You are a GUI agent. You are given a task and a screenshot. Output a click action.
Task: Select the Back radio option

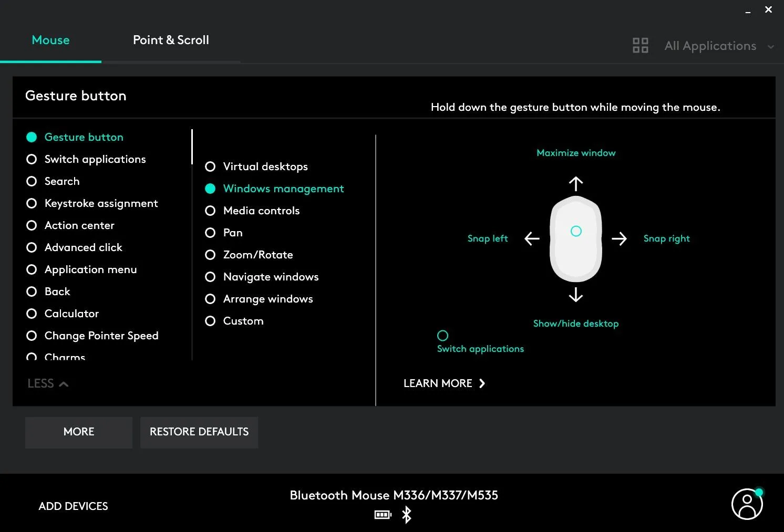32,291
